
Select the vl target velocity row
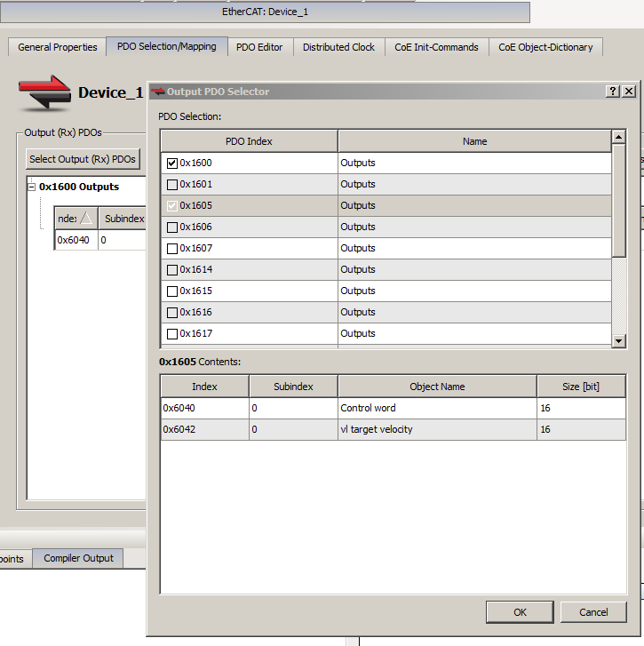coord(394,429)
